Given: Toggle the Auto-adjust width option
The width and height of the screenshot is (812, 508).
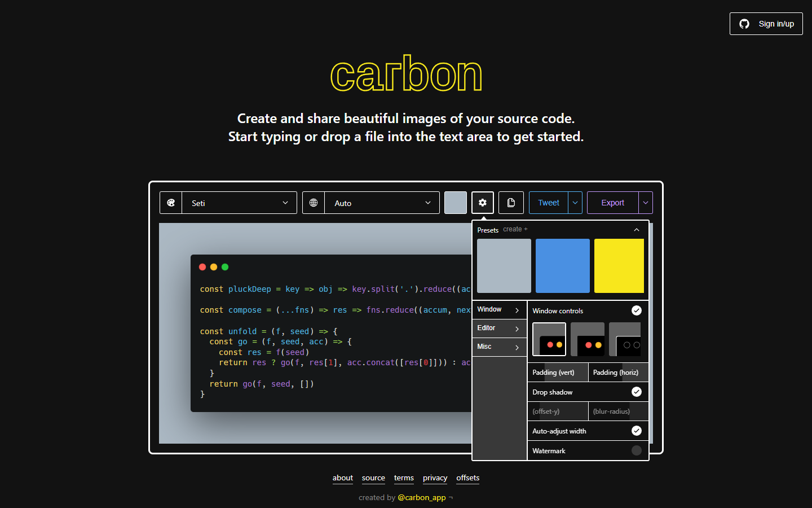Looking at the screenshot, I should click(x=637, y=431).
